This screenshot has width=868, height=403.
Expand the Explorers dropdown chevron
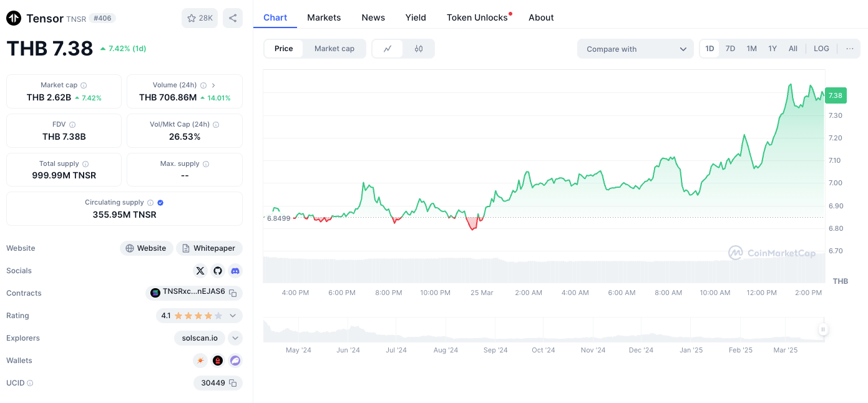235,338
